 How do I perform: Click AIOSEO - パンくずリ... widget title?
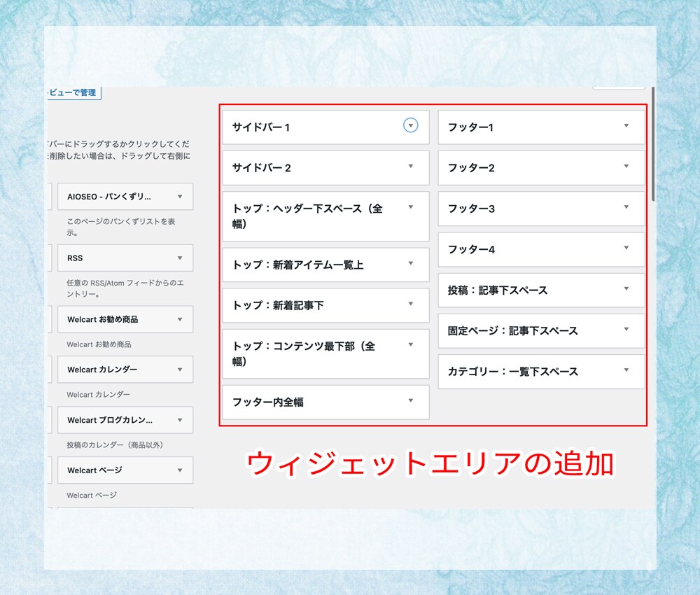(x=109, y=197)
